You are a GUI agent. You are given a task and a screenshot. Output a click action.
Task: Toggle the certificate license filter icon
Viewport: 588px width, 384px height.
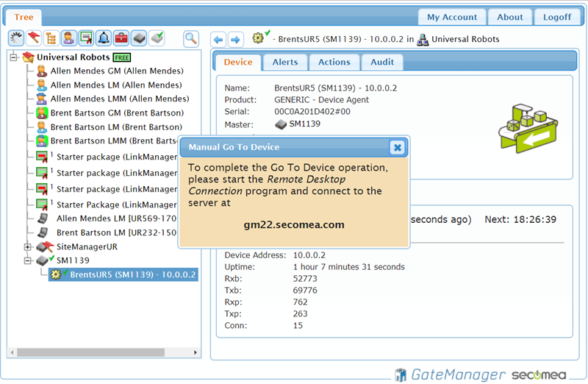(x=87, y=38)
